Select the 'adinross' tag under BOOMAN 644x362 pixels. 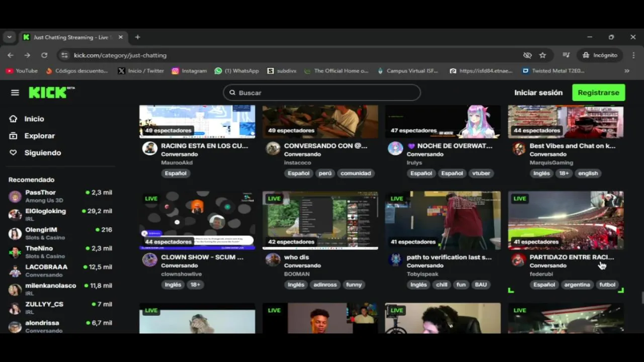click(325, 285)
